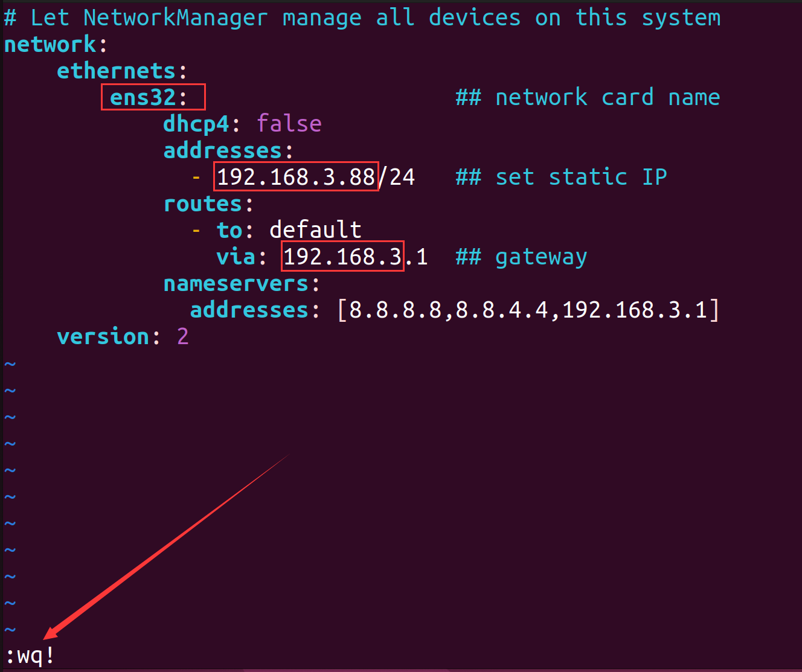
Task: Click the NetworkManager comment line at top
Action: click(x=362, y=18)
